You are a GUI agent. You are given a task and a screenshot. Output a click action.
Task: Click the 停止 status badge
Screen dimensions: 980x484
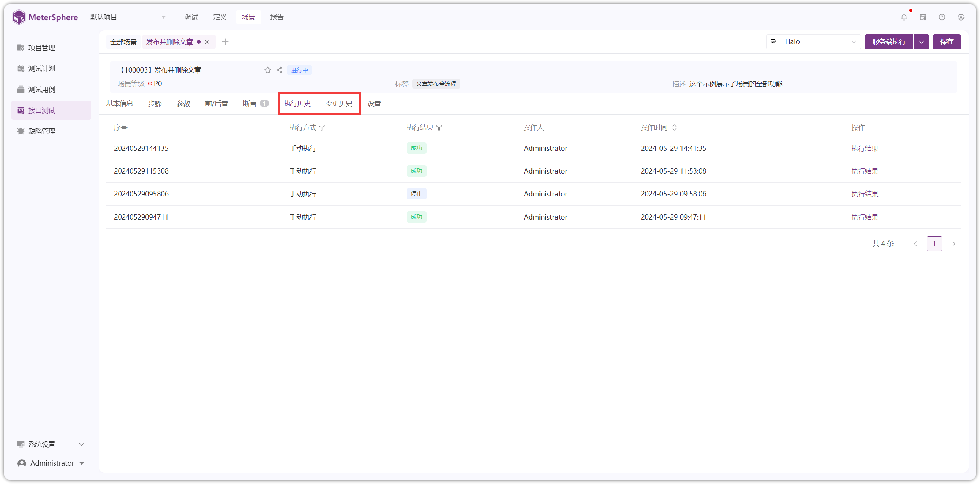pos(416,194)
